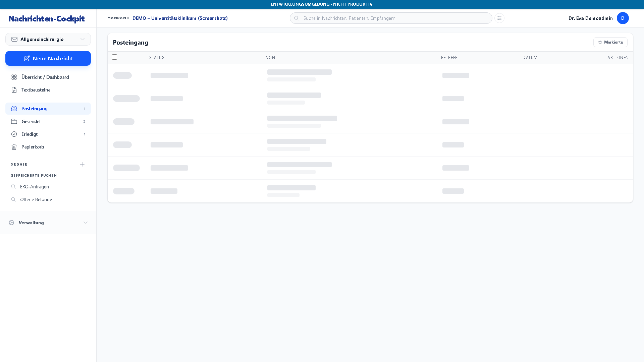Sort by the BETREFF column header

(449, 58)
